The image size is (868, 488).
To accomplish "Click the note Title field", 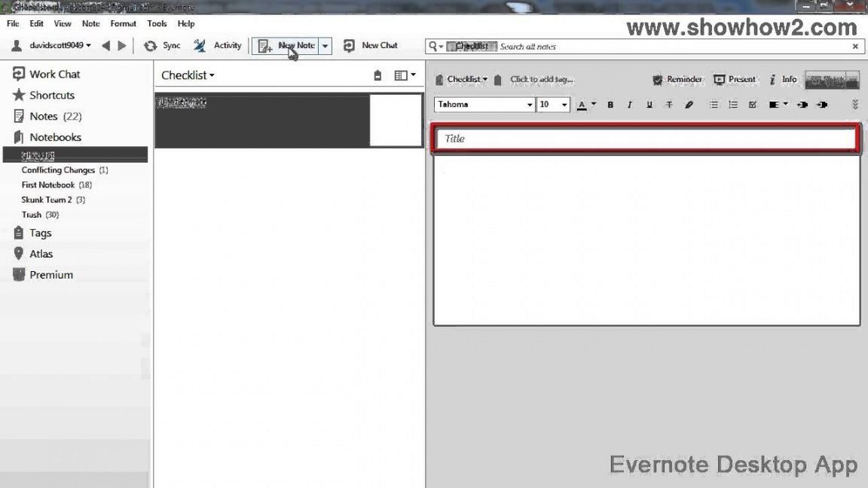I will [645, 139].
